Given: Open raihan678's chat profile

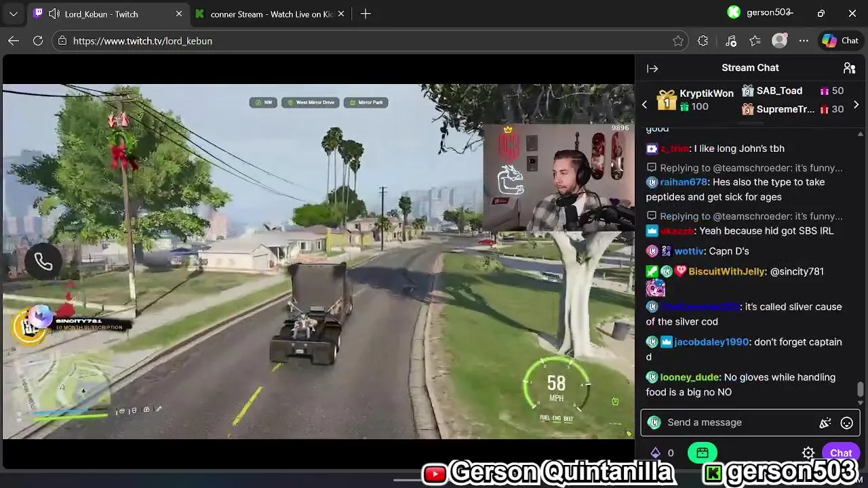Looking at the screenshot, I should (x=684, y=182).
